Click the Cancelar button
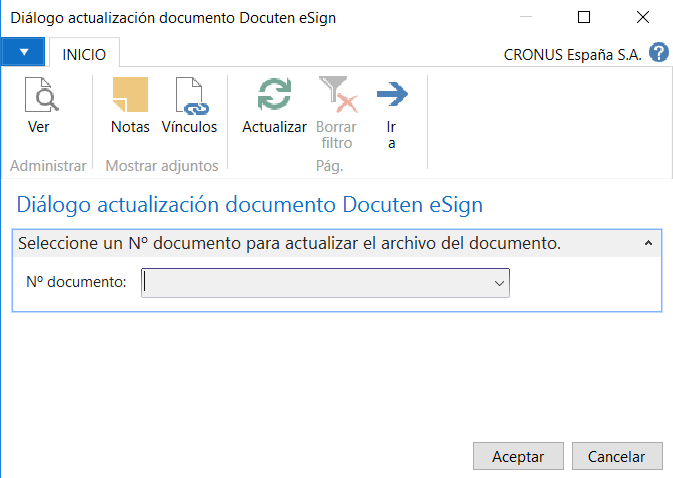Image resolution: width=673 pixels, height=478 pixels. [617, 456]
